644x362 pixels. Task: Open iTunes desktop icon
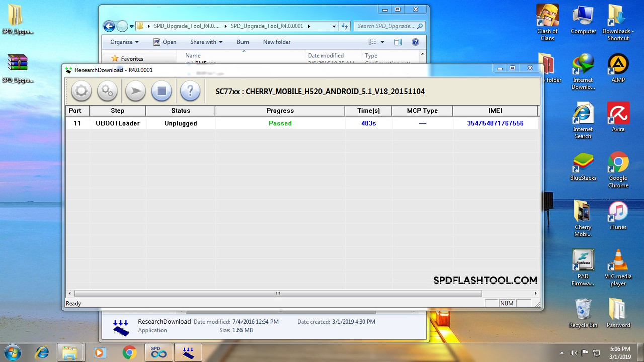tap(618, 215)
